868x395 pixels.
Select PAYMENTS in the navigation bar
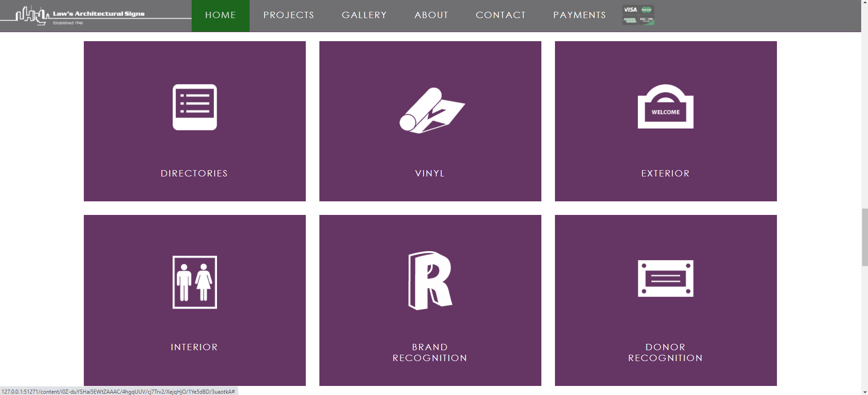tap(579, 15)
